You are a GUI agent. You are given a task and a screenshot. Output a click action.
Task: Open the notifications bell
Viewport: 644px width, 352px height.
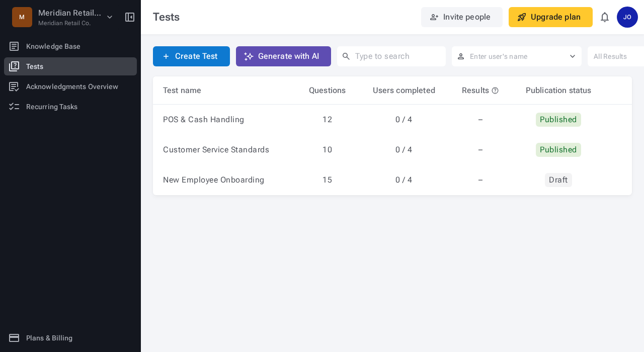(x=605, y=17)
